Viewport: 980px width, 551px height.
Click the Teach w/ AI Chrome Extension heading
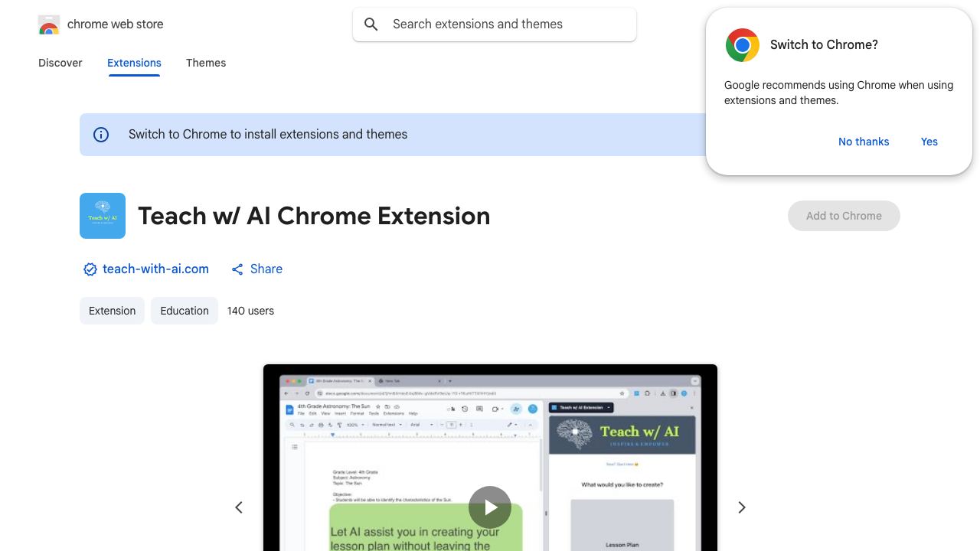pyautogui.click(x=314, y=216)
